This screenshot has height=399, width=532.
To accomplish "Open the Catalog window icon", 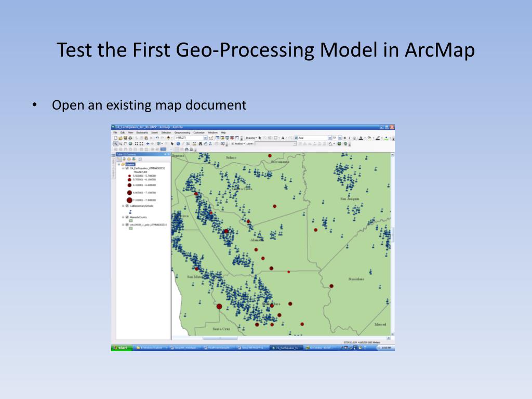I will pyautogui.click(x=222, y=138).
